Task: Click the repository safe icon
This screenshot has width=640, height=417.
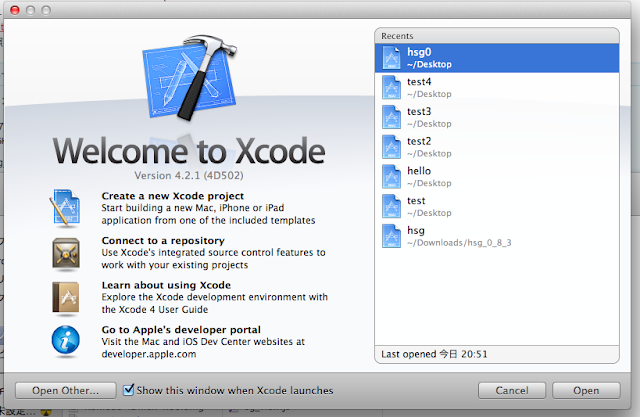Action: point(66,253)
